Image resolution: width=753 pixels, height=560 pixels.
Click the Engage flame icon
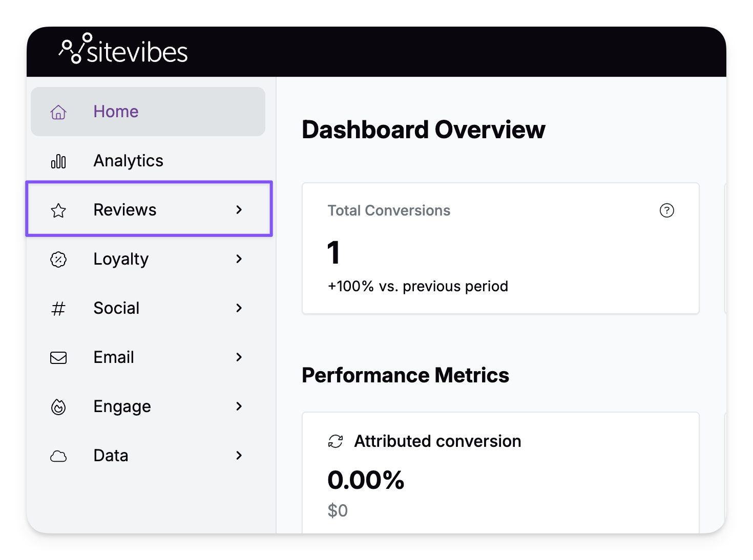(x=58, y=407)
